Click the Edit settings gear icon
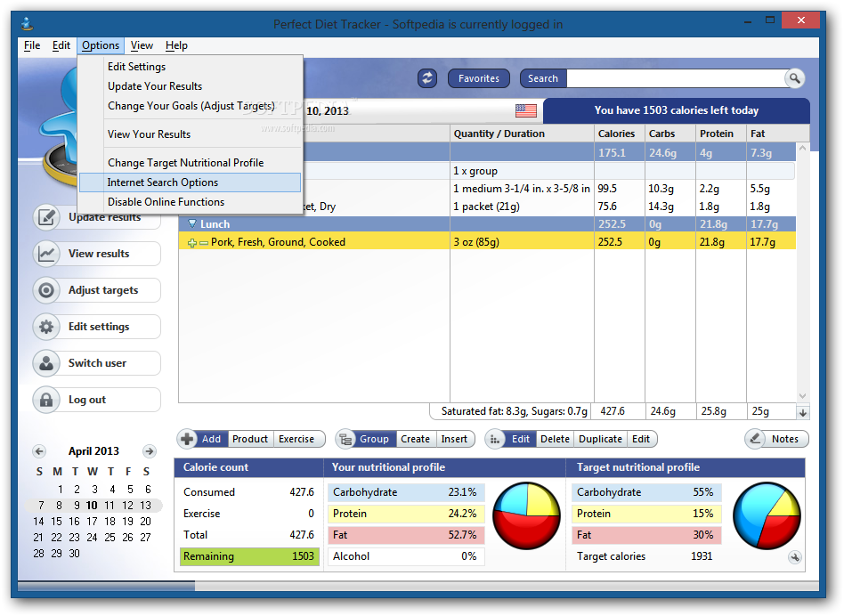The width and height of the screenshot is (844, 616). (46, 327)
